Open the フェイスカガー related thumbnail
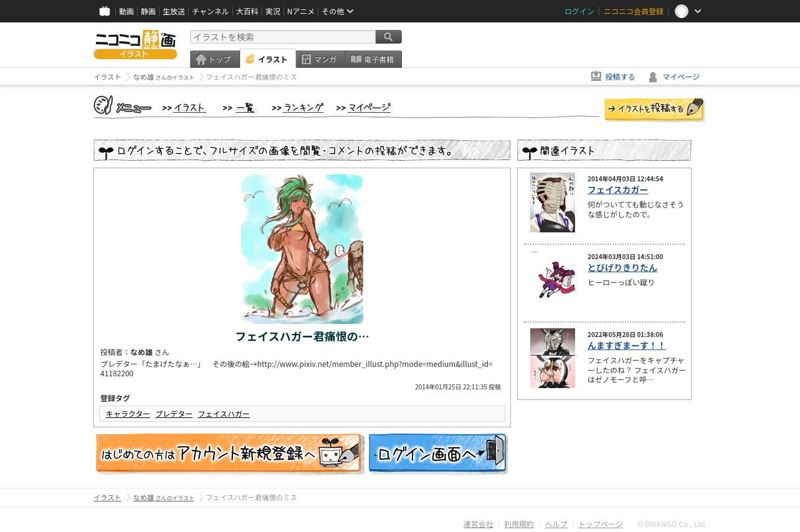Viewport: 800px width, 532px height. pos(553,202)
